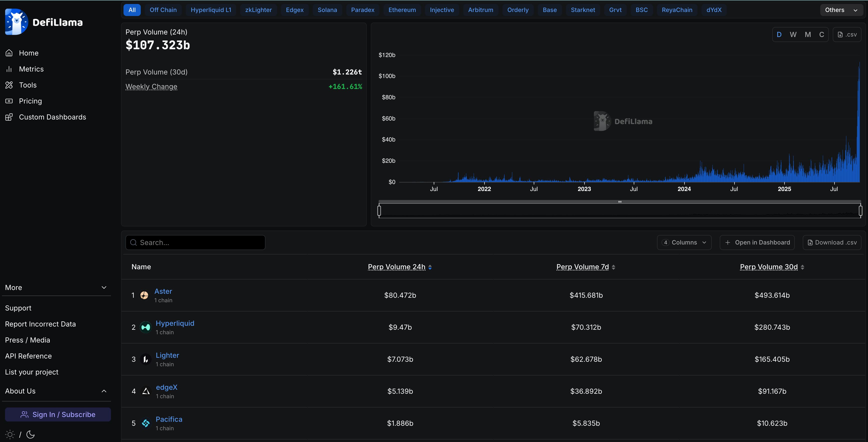This screenshot has width=868, height=442.
Task: Collapse the About Us section
Action: click(x=56, y=391)
